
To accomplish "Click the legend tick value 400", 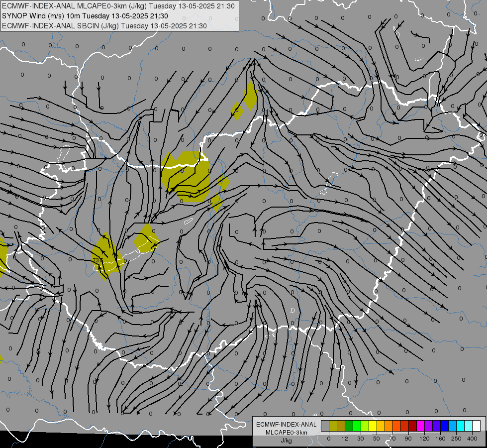I will point(472,439).
